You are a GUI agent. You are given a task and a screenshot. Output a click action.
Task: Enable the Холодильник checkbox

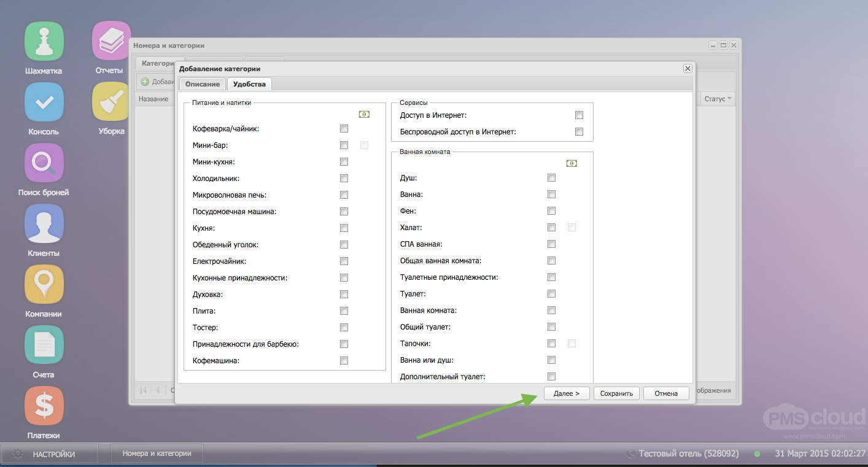click(x=344, y=179)
